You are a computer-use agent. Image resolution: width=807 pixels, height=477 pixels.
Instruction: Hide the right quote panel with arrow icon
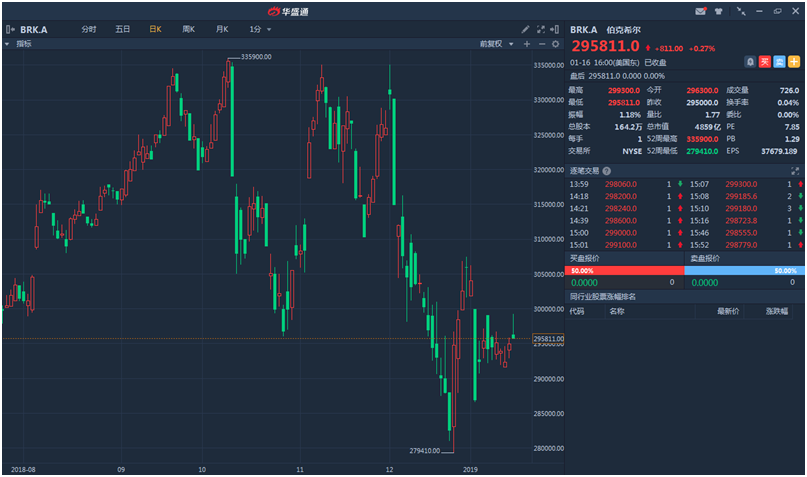tap(554, 29)
